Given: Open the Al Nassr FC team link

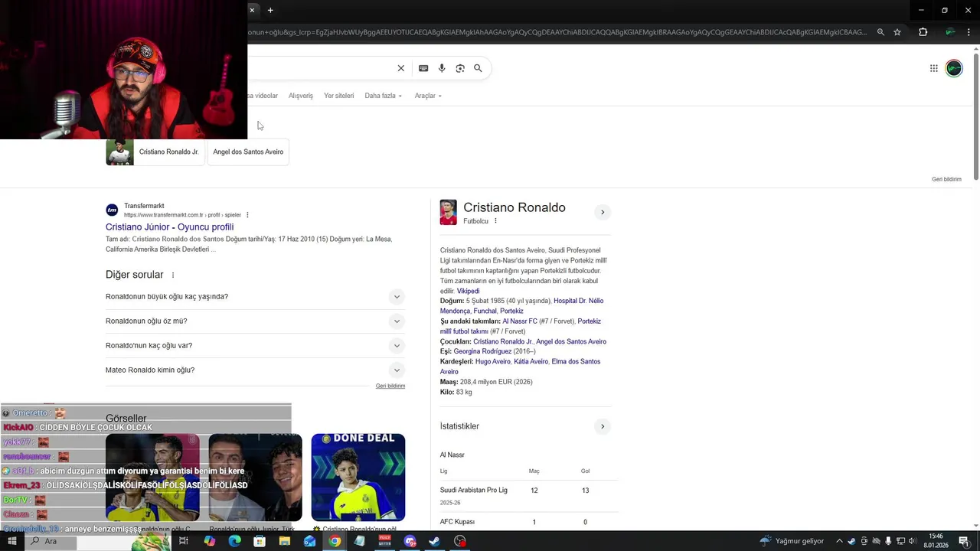Looking at the screenshot, I should (520, 321).
